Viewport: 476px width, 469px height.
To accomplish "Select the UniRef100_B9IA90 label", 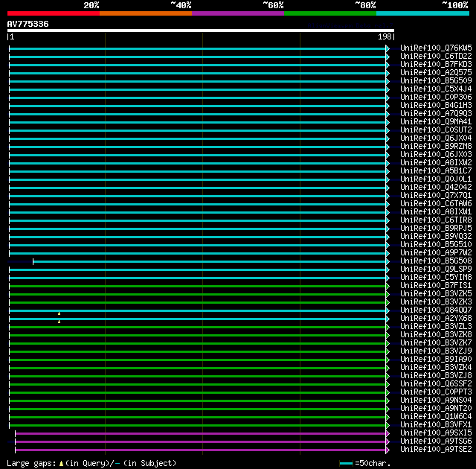I will [x=436, y=360].
